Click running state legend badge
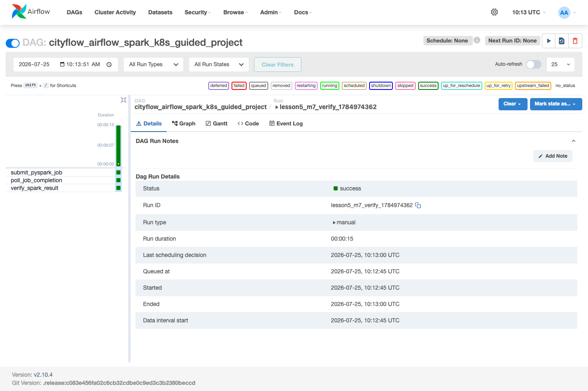This screenshot has height=391, width=588. click(x=330, y=86)
